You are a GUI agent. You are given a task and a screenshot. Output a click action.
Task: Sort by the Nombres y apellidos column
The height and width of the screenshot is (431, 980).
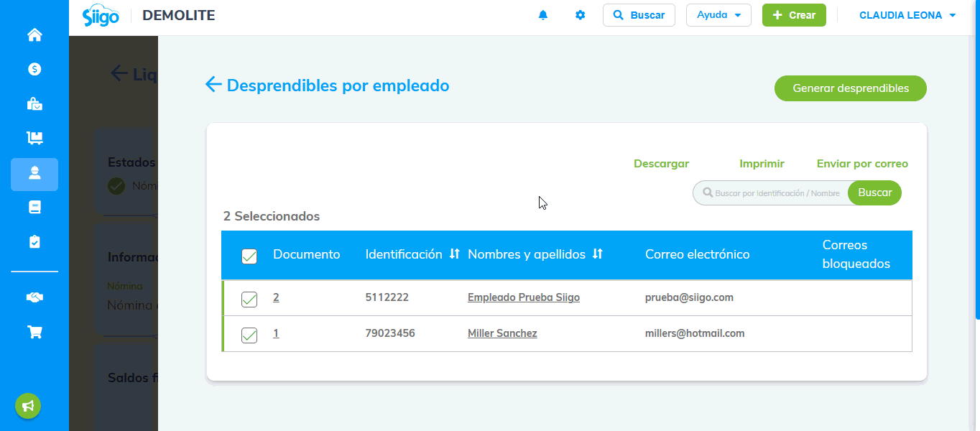coord(597,254)
